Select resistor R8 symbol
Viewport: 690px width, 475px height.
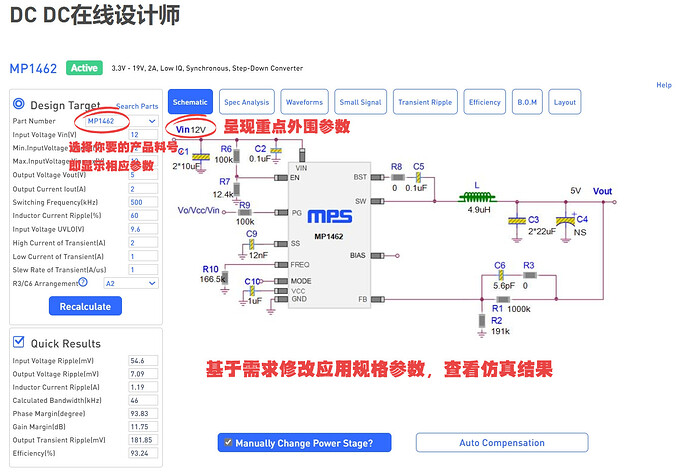[x=398, y=177]
